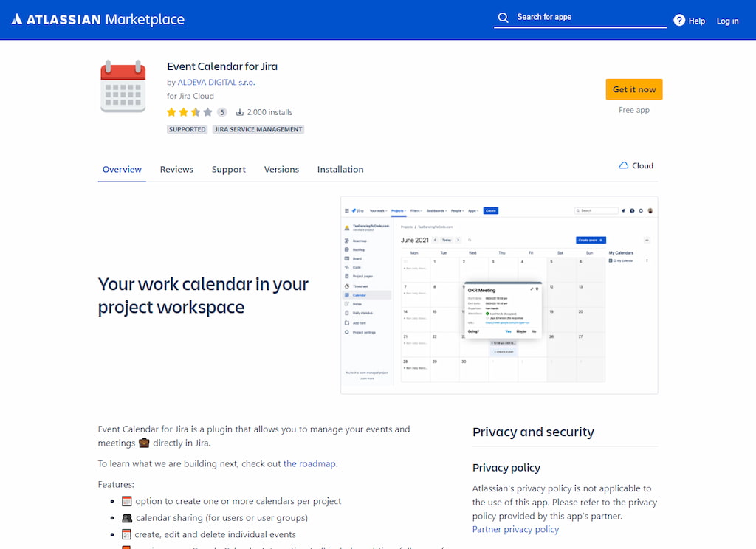This screenshot has height=549, width=756.
Task: Click the search magnifier icon in the navigation bar
Action: click(x=503, y=16)
